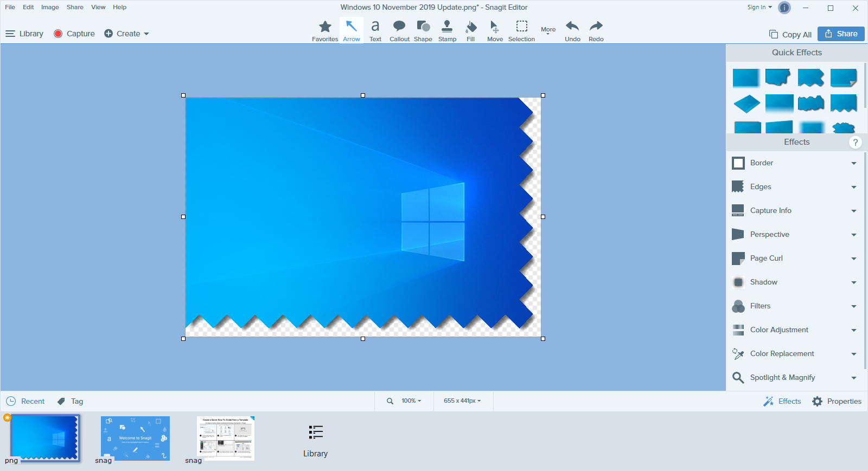Open the 100% zoom dropdown
Viewport: 868px width, 471px height.
pos(411,401)
